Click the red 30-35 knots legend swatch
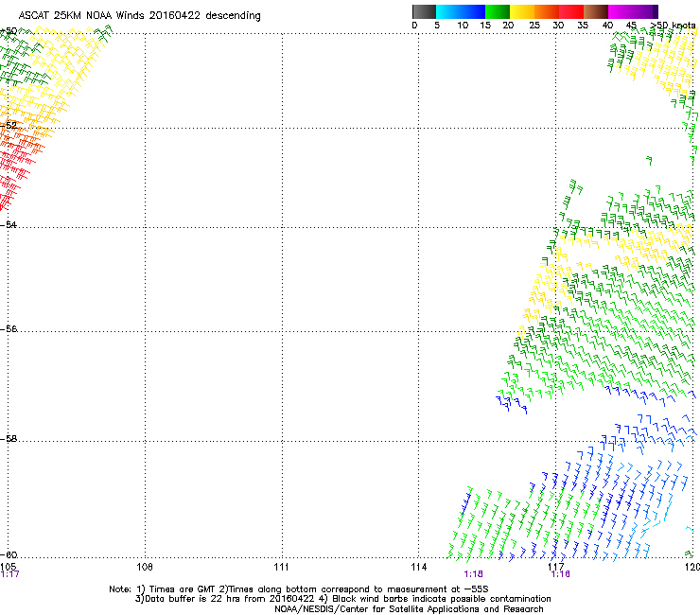Viewport: 700px width, 615px height. click(x=571, y=11)
